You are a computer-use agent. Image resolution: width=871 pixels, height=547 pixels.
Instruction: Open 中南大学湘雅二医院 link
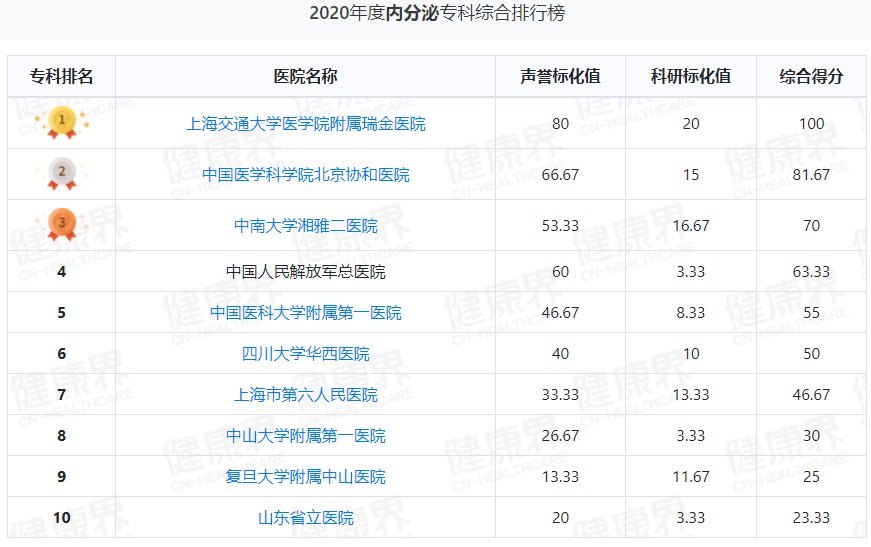tap(306, 226)
